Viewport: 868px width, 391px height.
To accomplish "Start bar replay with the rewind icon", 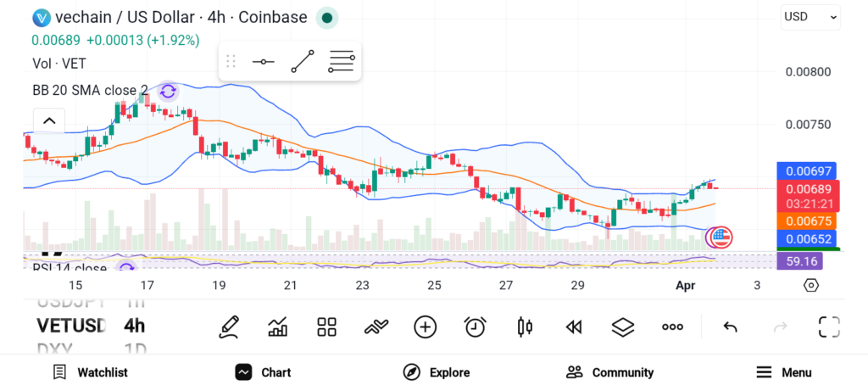I will pos(574,327).
